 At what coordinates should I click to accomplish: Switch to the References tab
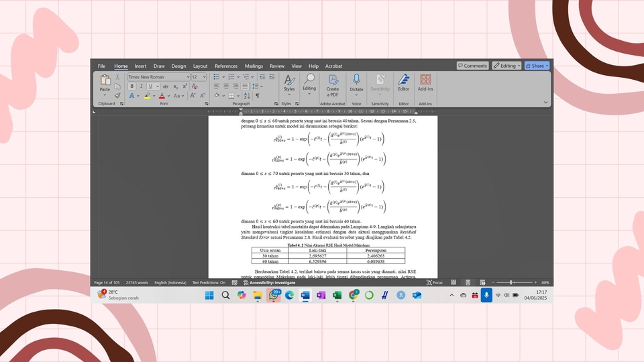click(x=226, y=66)
